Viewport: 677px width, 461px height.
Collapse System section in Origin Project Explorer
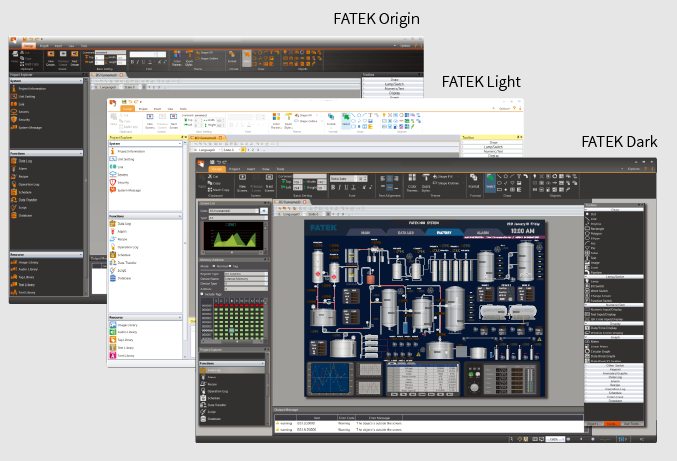tap(80, 81)
